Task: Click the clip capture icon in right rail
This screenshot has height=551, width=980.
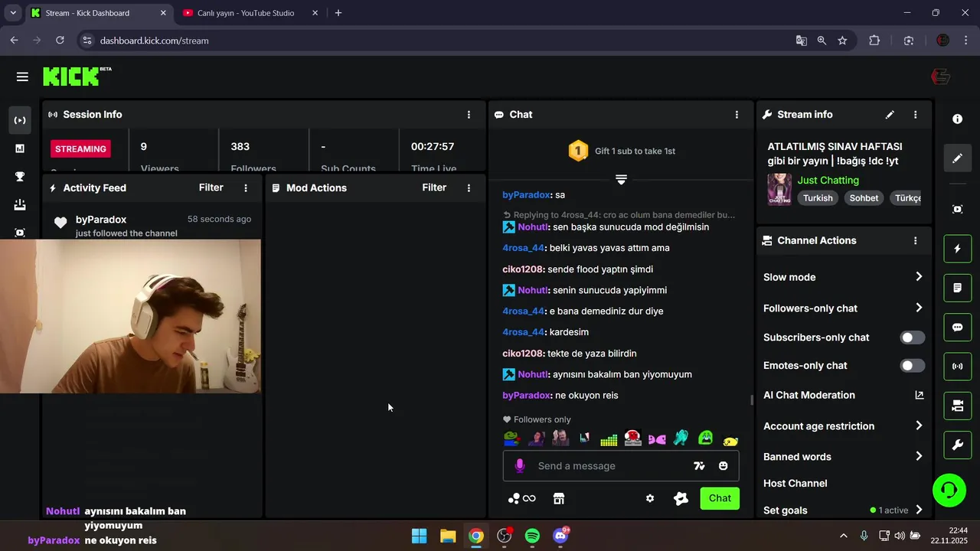Action: pyautogui.click(x=957, y=209)
